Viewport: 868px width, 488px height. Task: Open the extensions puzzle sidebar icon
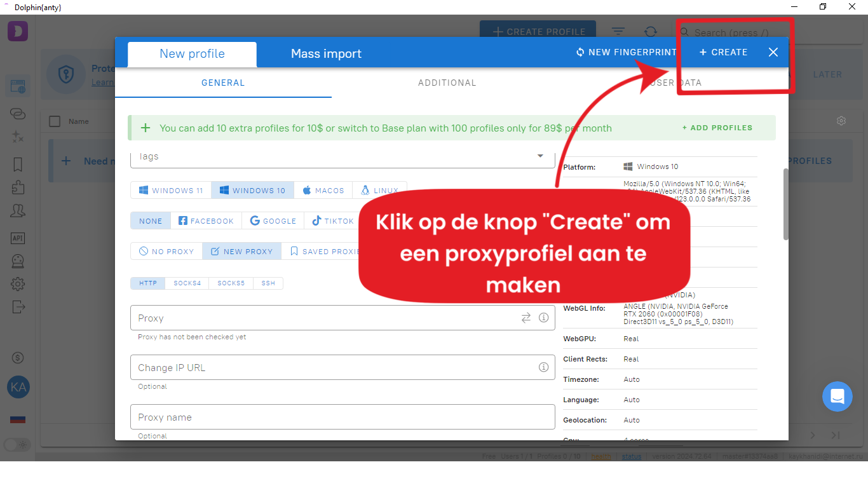point(18,187)
